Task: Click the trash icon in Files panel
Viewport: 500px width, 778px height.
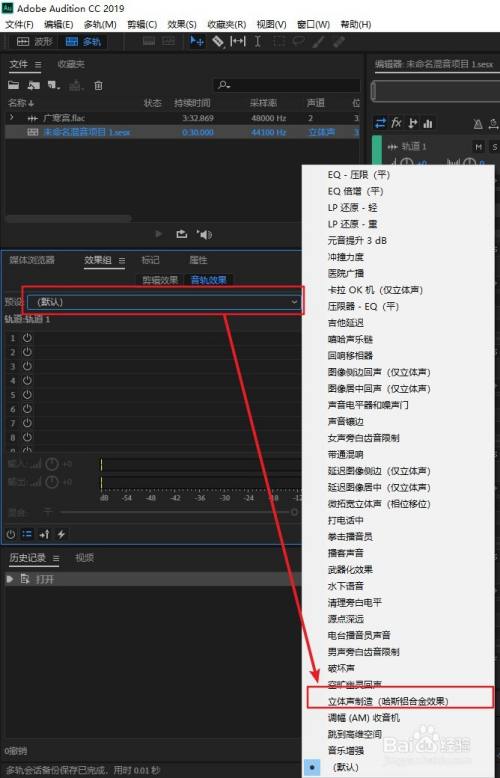Action: (x=99, y=85)
